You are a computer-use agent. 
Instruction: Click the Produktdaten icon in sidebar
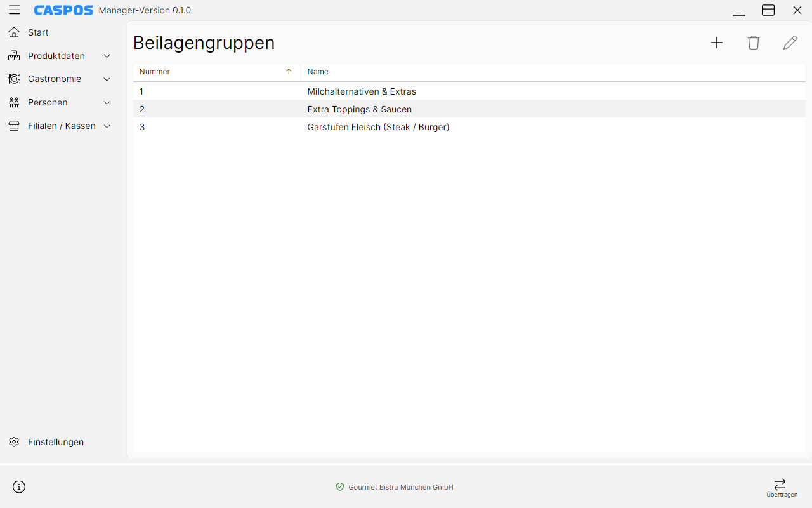(x=14, y=56)
